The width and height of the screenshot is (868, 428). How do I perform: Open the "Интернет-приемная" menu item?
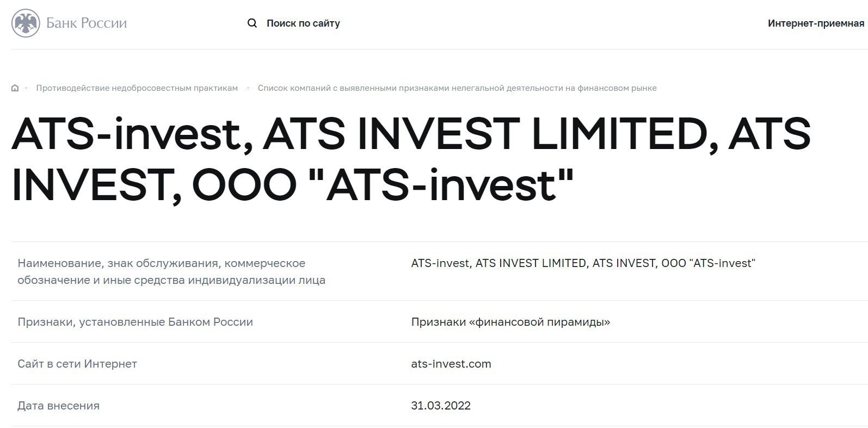[816, 23]
